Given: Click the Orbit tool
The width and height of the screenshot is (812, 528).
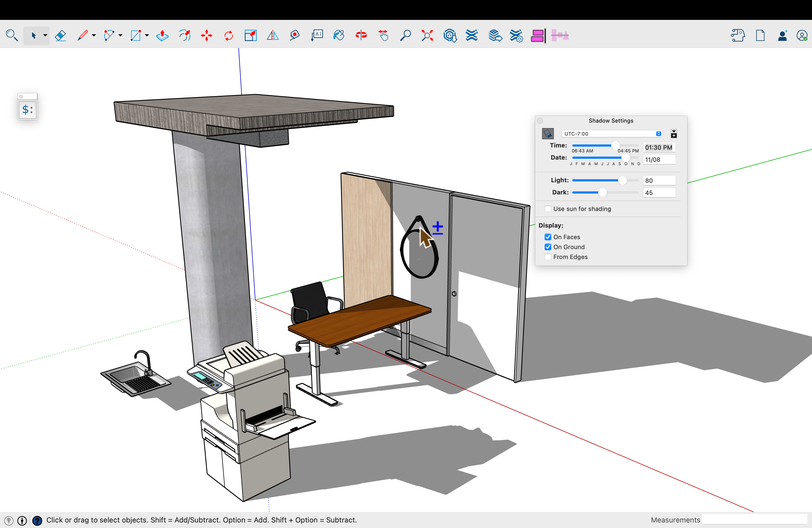Looking at the screenshot, I should point(361,35).
